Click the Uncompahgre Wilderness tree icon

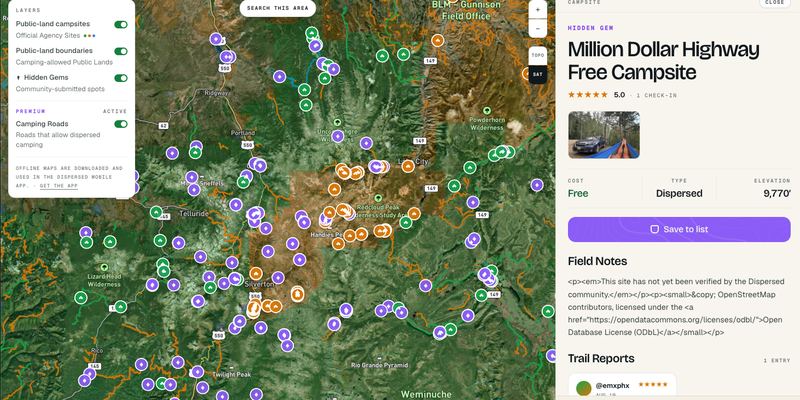(x=337, y=122)
